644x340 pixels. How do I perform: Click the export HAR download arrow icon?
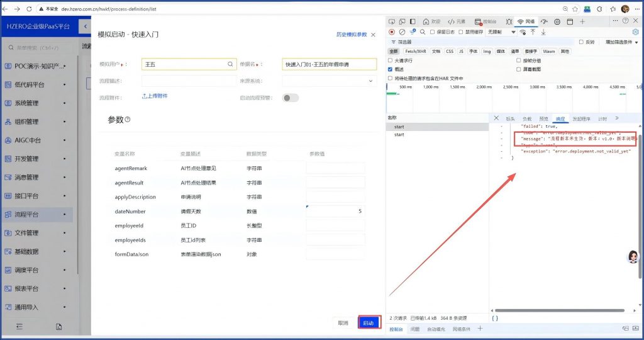(543, 32)
